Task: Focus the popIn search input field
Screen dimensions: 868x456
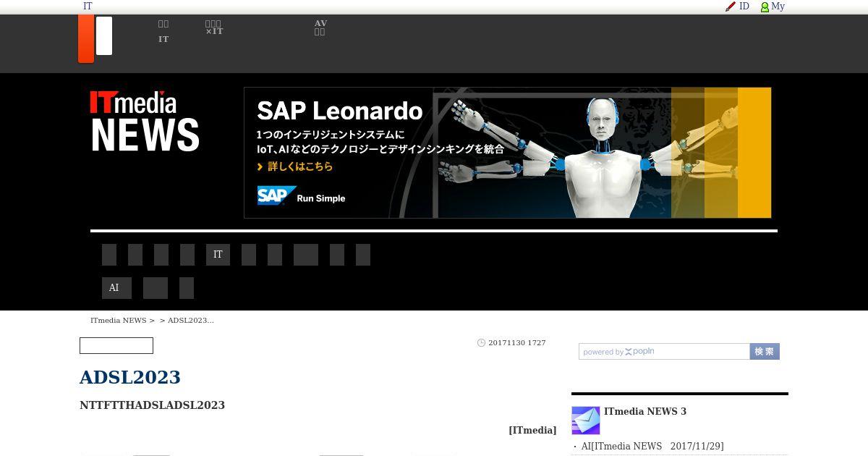Action: pyautogui.click(x=664, y=352)
